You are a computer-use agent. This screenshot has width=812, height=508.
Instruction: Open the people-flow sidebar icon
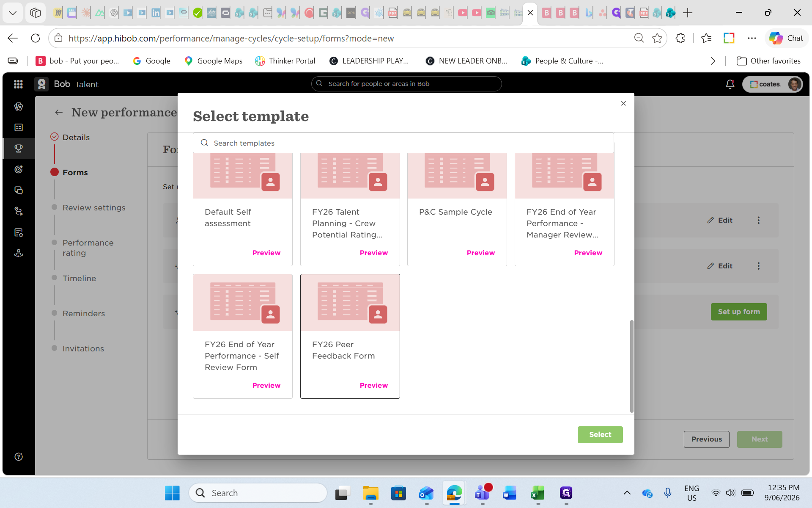click(19, 211)
